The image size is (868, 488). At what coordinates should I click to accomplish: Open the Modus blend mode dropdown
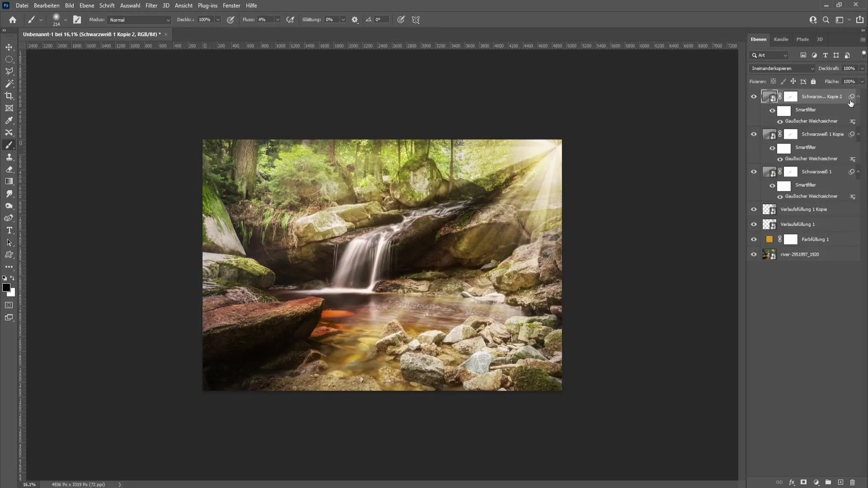(138, 20)
